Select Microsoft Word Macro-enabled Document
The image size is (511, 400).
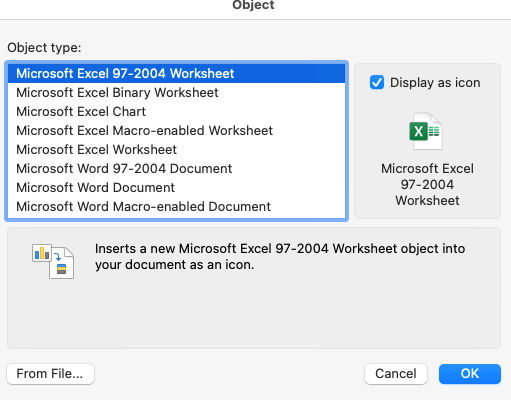[176, 206]
